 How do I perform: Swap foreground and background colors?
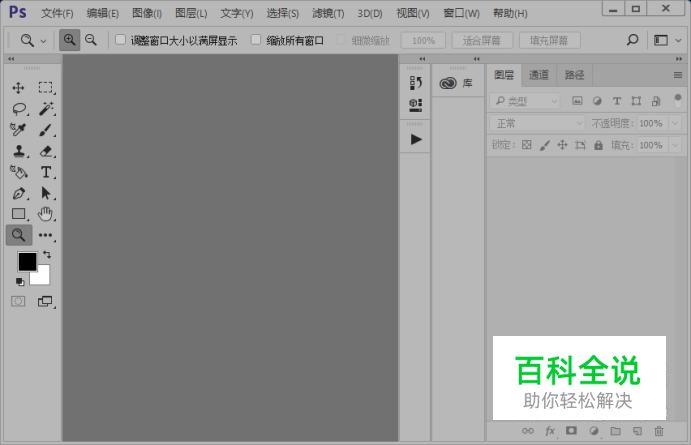point(47,254)
